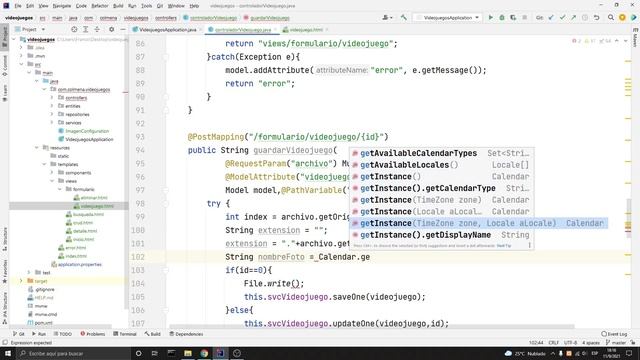640x360 pixels.
Task: Open the Navigate menu
Action: click(x=62, y=6)
